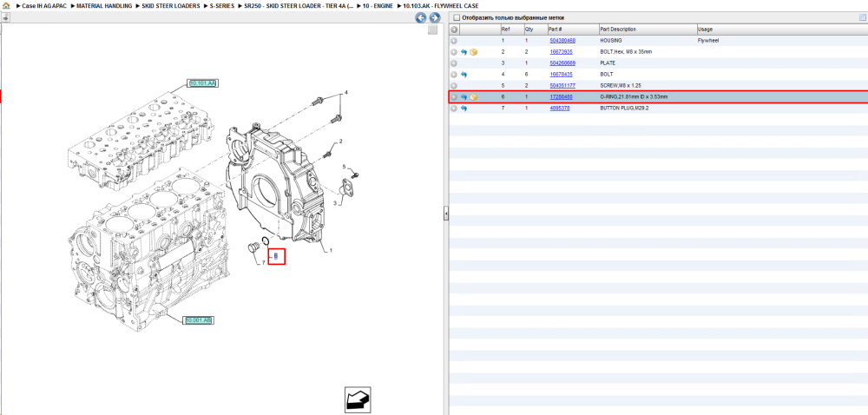Sort by the 'Qty' column header

[536, 30]
